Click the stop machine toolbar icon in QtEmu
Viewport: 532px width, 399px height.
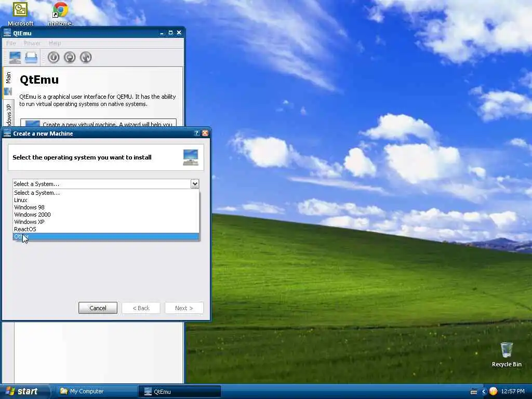[x=70, y=57]
